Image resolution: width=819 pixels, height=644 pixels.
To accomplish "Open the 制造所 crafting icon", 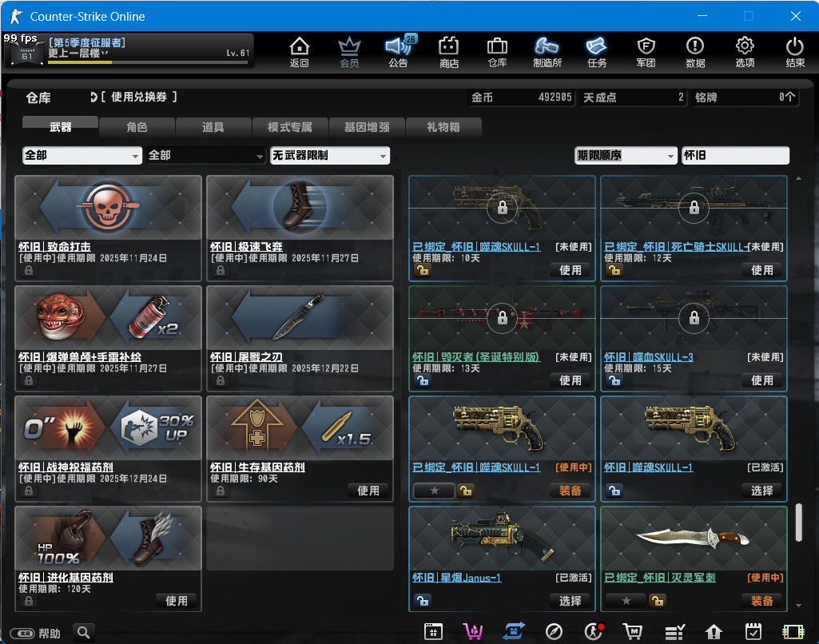I will point(547,52).
